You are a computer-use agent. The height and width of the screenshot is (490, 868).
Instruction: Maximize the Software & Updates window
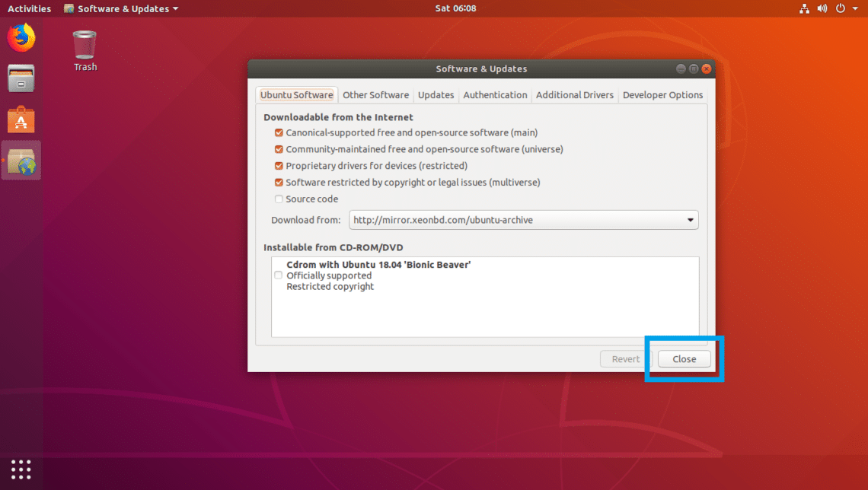694,68
